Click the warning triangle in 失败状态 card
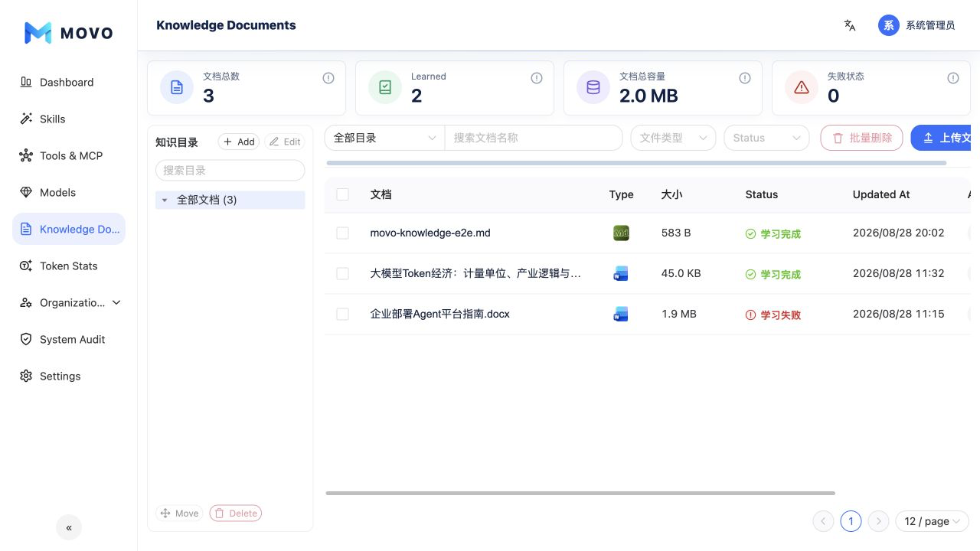 click(802, 87)
